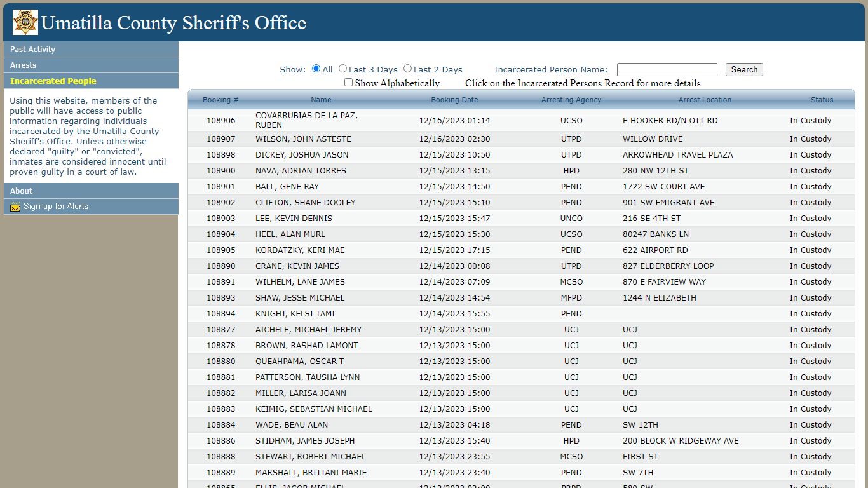
Task: Open booking 108903 LEE, KEVIN DENNIS
Action: click(x=294, y=219)
